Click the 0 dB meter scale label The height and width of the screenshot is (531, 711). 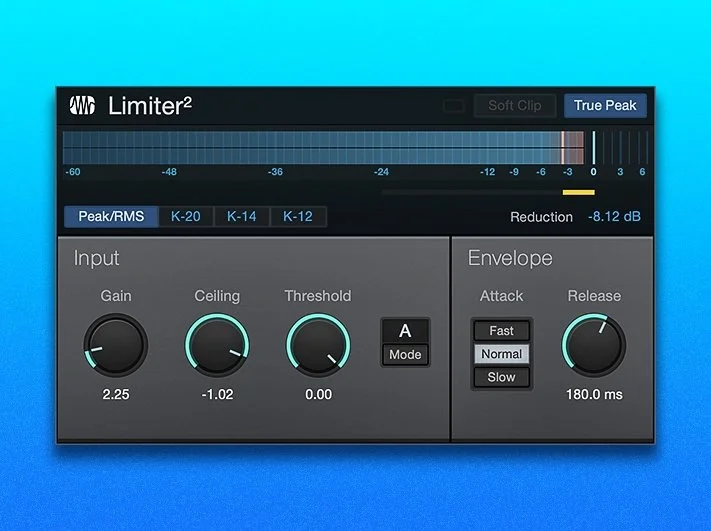click(x=594, y=172)
